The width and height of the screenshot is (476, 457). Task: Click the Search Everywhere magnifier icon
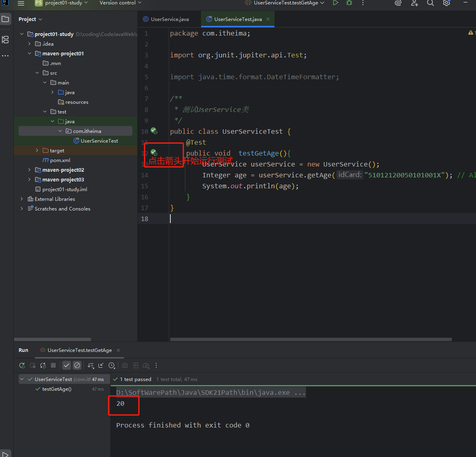(430, 3)
